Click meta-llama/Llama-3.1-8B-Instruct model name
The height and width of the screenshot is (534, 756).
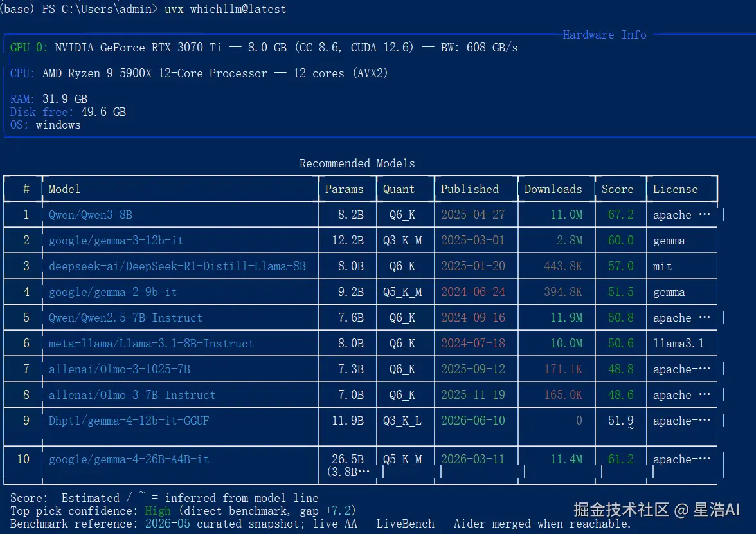[151, 344]
